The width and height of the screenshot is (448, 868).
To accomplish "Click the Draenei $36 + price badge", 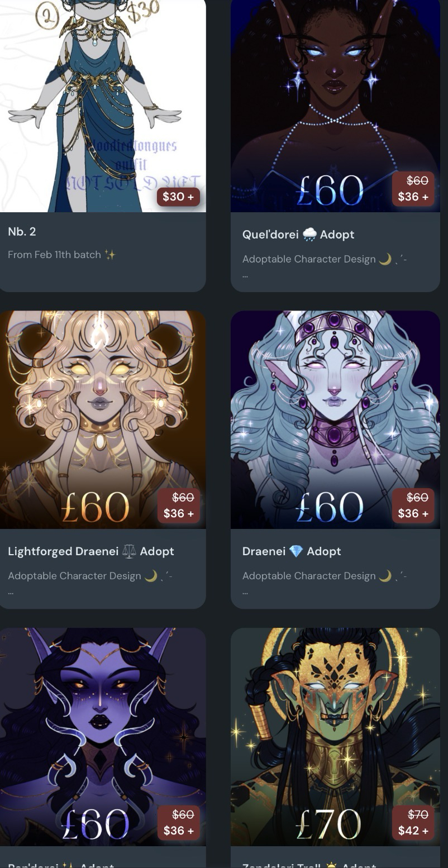I will [x=413, y=505].
